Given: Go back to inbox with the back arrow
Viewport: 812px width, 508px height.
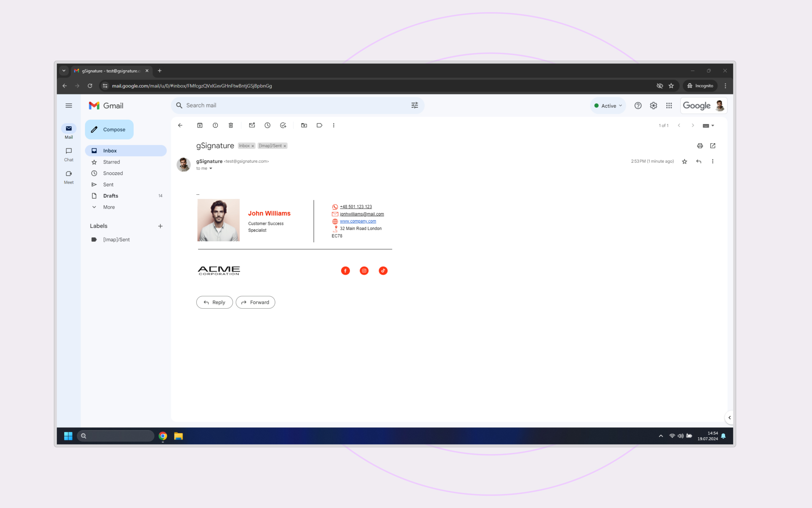Looking at the screenshot, I should point(180,125).
